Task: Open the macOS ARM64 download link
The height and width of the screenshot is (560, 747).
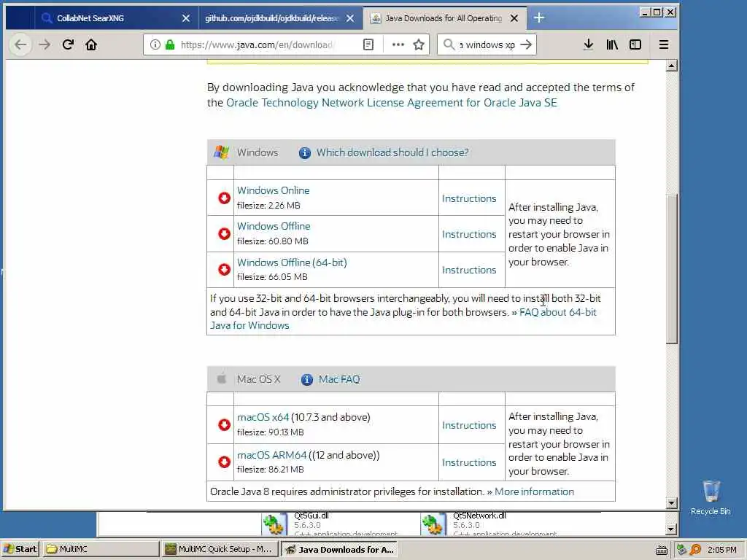Action: click(272, 455)
